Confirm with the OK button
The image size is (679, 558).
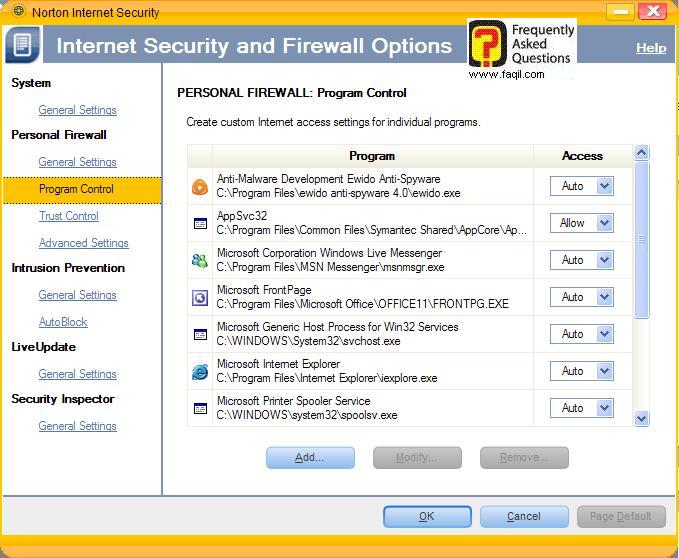[x=427, y=516]
